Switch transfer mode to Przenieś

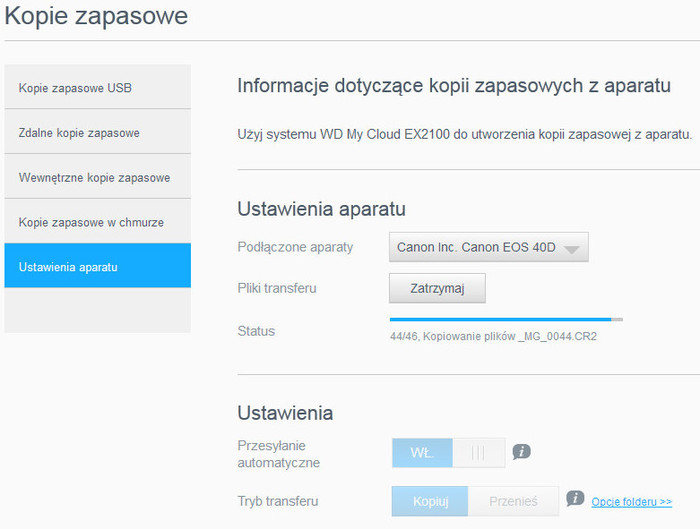pyautogui.click(x=514, y=501)
